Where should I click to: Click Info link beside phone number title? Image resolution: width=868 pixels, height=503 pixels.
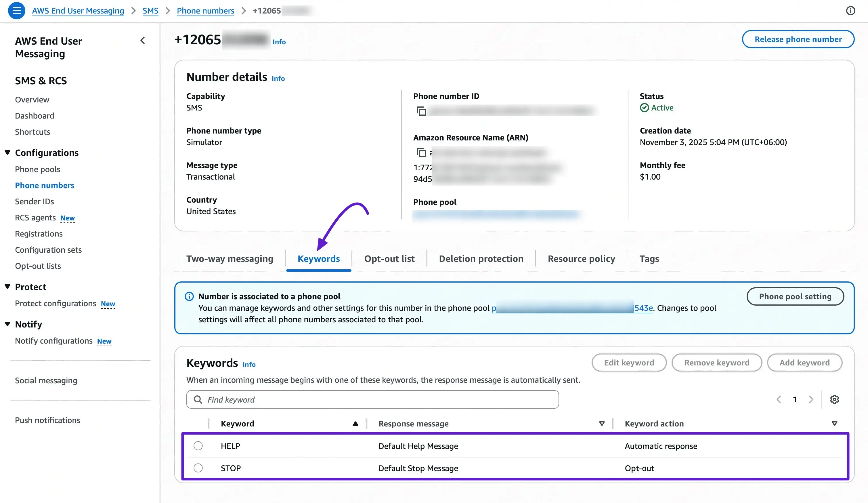(x=279, y=42)
